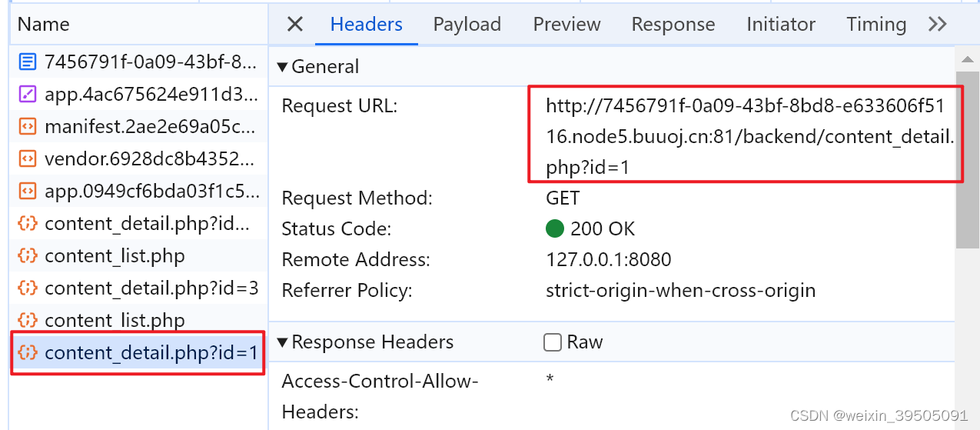Click the script icon of manifest.2ae2e69a05c

point(28,126)
